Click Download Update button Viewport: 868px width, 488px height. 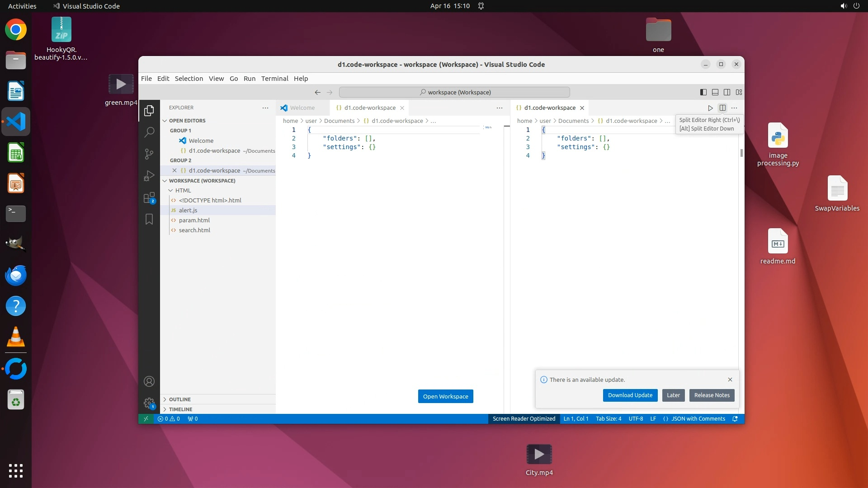coord(630,395)
